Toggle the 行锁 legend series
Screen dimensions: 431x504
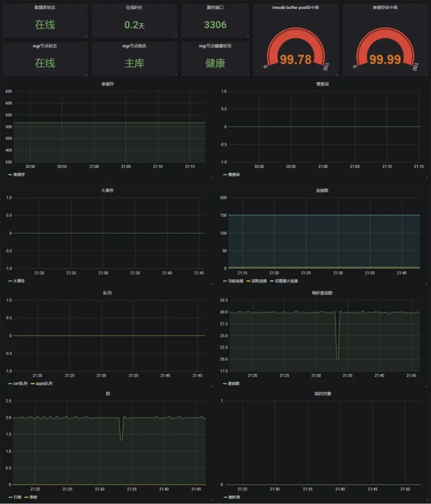17,497
